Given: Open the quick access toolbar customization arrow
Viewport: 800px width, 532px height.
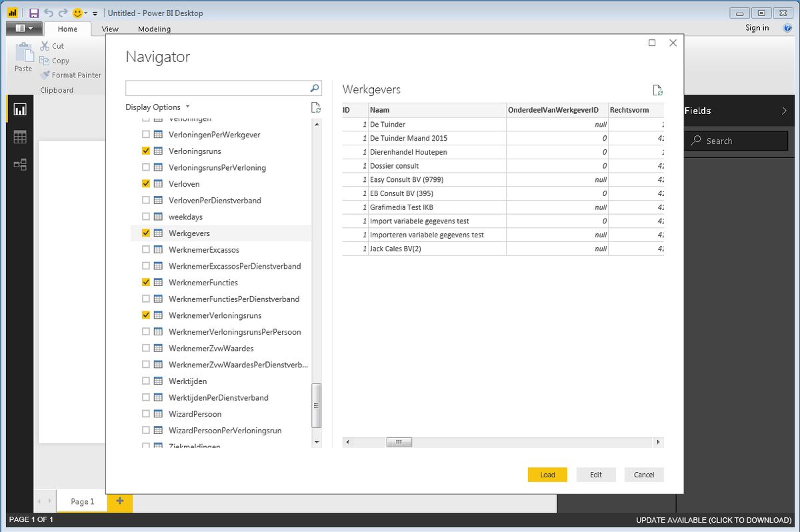Looking at the screenshot, I should tap(95, 12).
